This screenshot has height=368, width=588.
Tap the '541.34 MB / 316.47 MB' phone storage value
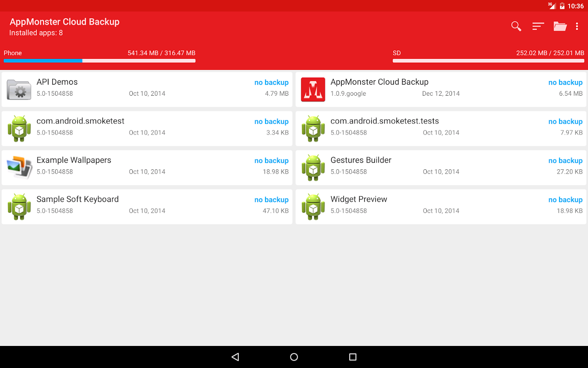click(x=162, y=53)
